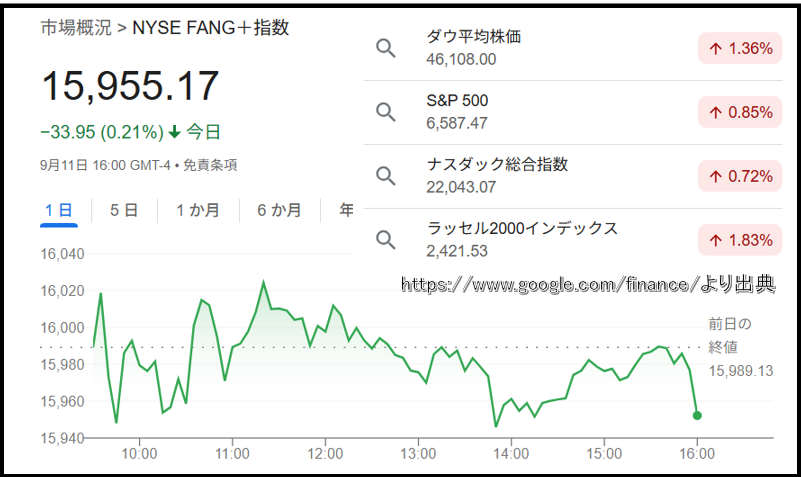This screenshot has height=477, width=801.
Task: Open the 年 range tab
Action: pos(346,210)
